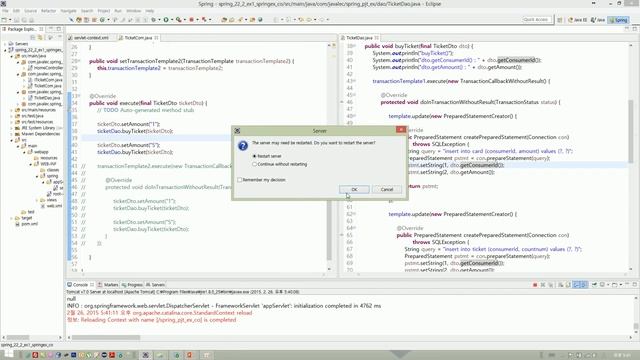
Task: Click the org.apache.catalina.core.StandardContext reload console line
Action: click(x=160, y=313)
